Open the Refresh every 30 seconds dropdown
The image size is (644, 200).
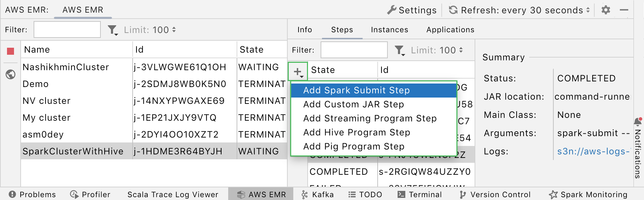(526, 10)
